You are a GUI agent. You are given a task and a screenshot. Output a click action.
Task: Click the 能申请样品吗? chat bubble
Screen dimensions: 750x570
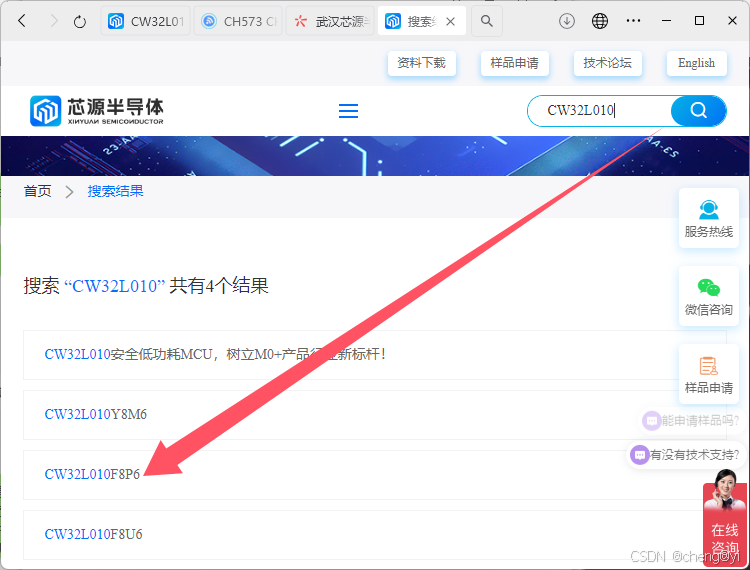coord(691,421)
